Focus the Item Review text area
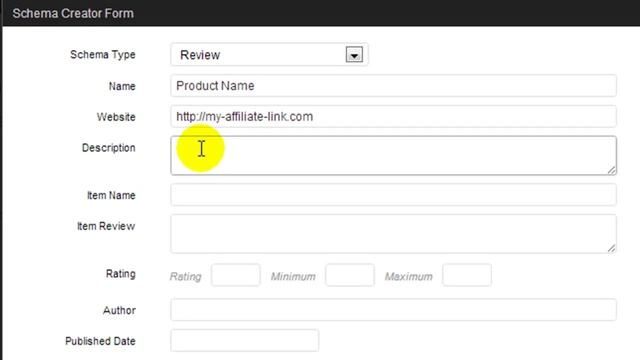Viewport: 640px width, 360px height. tap(393, 234)
